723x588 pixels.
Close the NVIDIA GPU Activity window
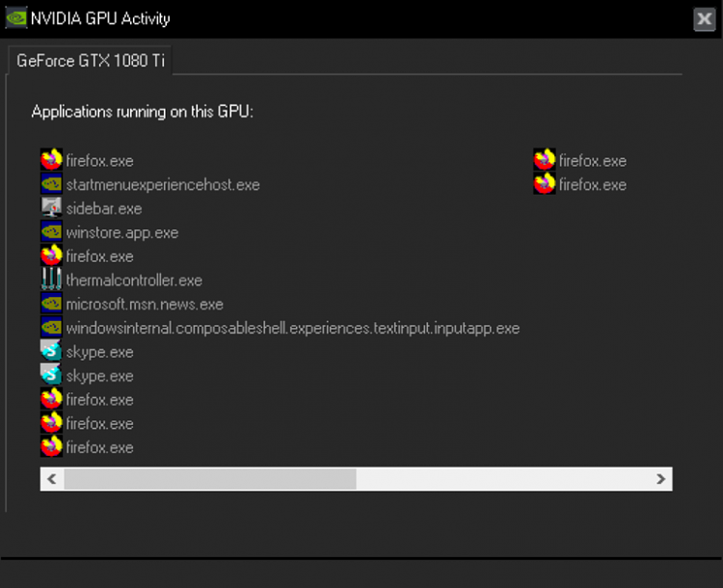coord(705,19)
